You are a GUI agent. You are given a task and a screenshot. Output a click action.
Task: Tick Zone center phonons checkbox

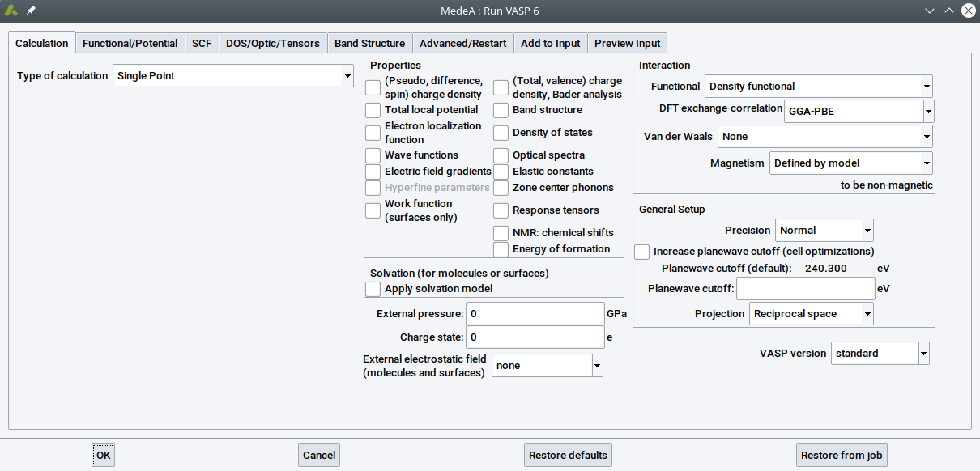501,188
